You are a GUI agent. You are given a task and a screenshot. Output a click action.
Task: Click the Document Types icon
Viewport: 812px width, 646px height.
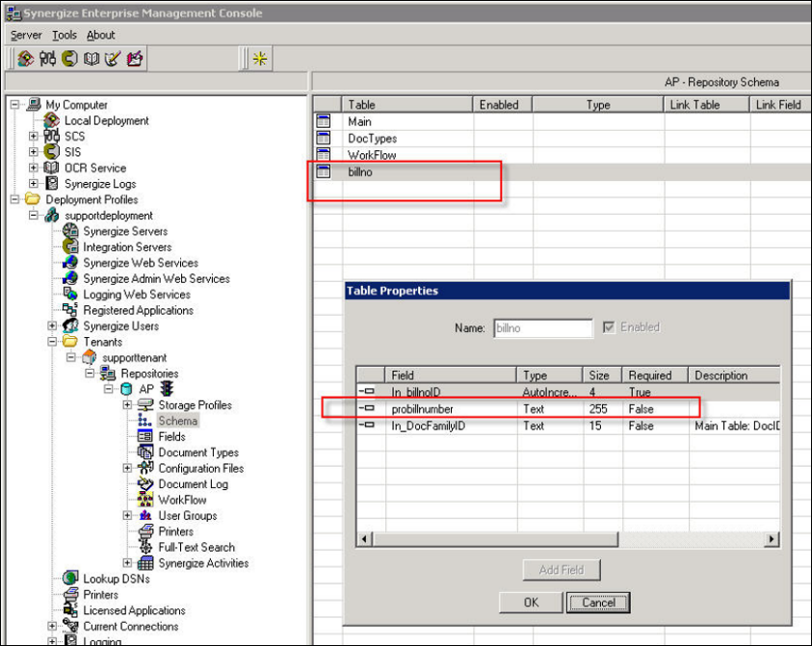click(145, 452)
